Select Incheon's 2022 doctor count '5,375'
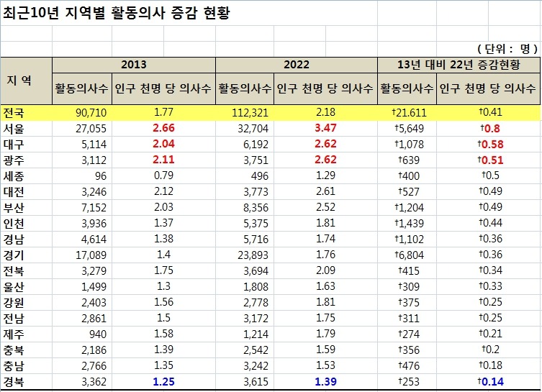The height and width of the screenshot is (392, 542). click(x=256, y=224)
